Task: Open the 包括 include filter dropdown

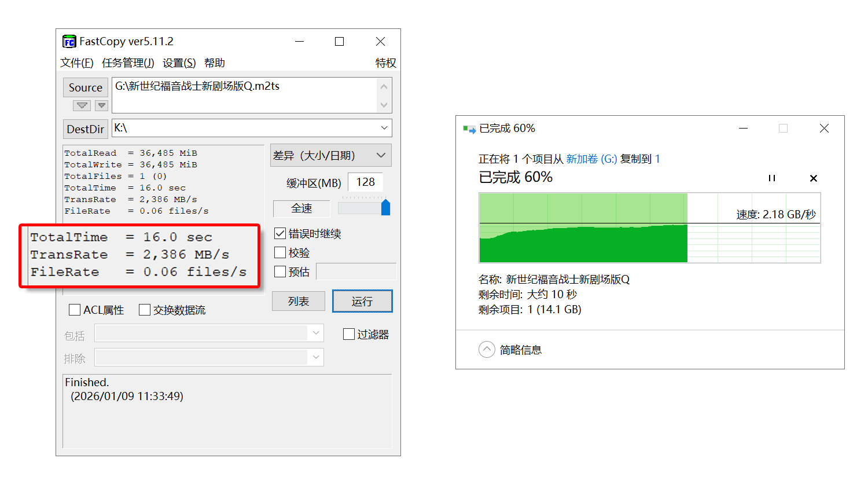Action: (x=316, y=333)
